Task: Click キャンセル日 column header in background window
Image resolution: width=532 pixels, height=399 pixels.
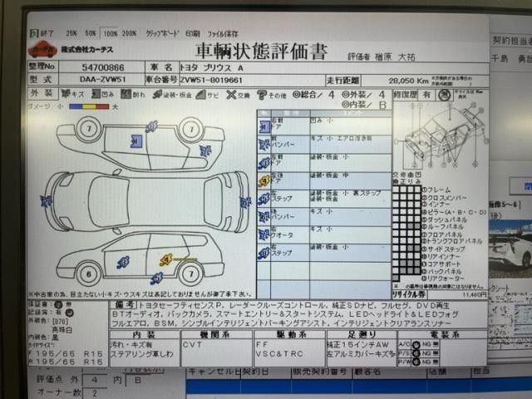Action: [x=214, y=372]
